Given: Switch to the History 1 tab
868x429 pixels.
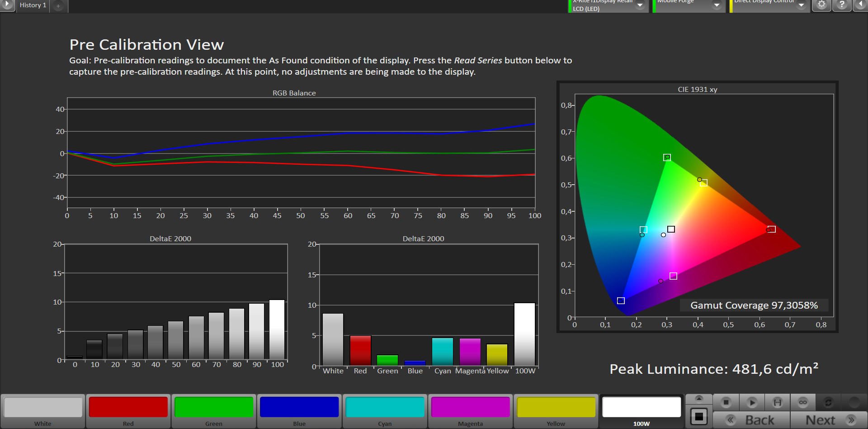Looking at the screenshot, I should coord(33,5).
